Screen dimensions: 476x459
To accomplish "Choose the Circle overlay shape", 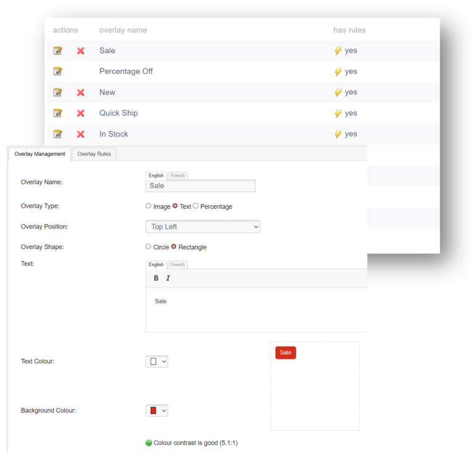I will [x=148, y=246].
